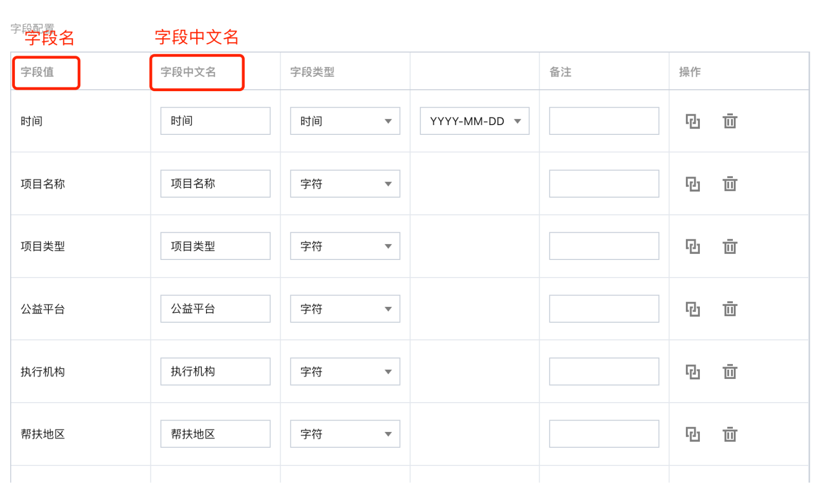
Task: Click copy icon in 时间 row
Action: coord(693,121)
